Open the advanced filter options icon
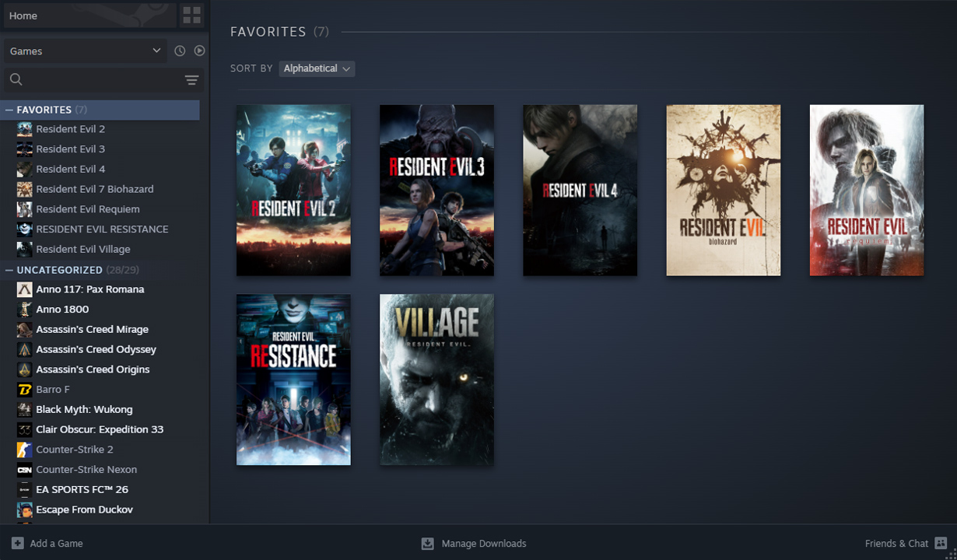957x560 pixels. [191, 80]
